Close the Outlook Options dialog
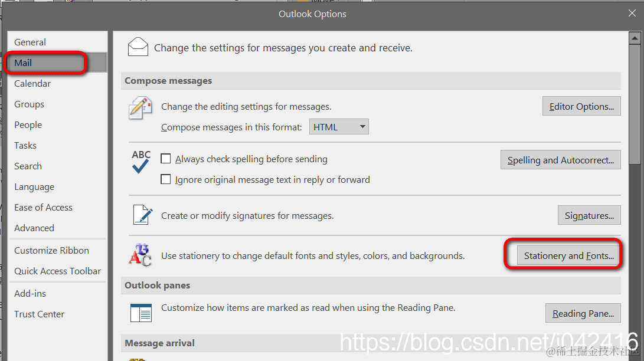The image size is (644, 361). point(632,14)
